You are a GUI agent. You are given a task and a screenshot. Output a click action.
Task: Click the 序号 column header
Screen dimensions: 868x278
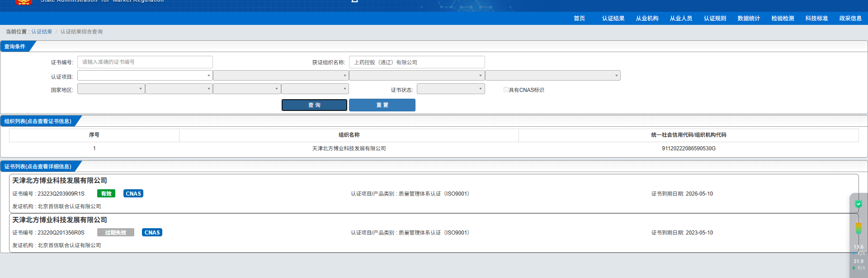[94, 135]
